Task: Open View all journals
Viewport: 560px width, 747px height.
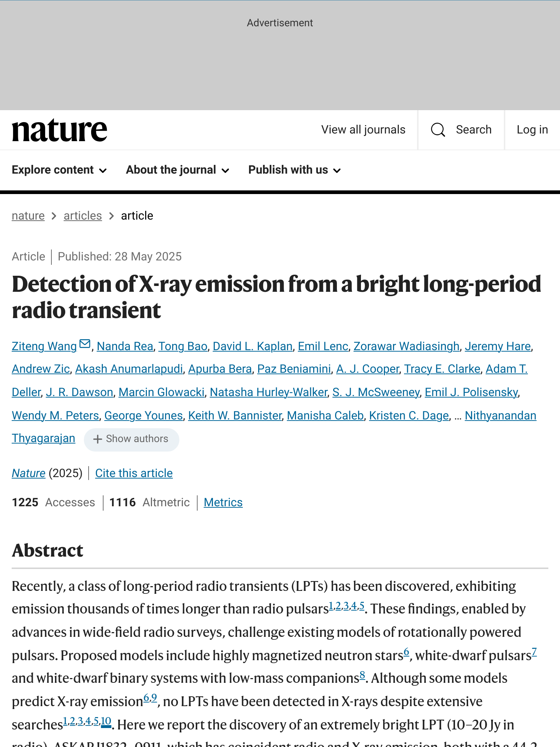Action: (x=363, y=130)
